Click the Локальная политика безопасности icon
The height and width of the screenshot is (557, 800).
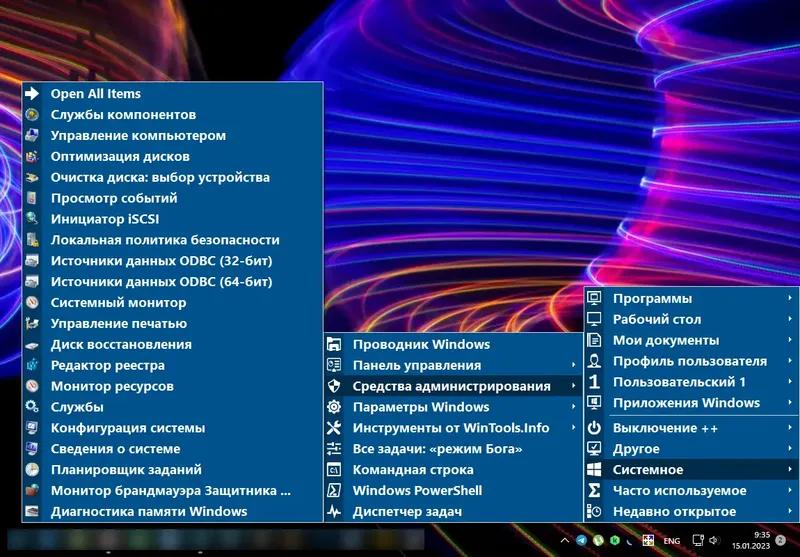[32, 240]
